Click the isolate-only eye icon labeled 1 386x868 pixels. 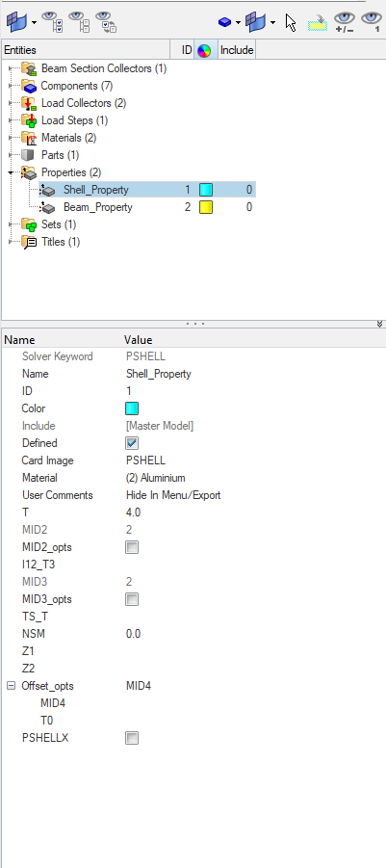point(371,22)
